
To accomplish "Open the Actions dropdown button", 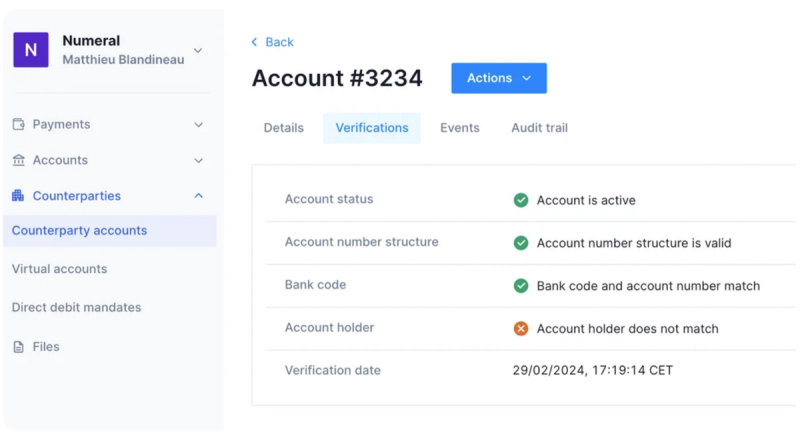I will pos(498,78).
